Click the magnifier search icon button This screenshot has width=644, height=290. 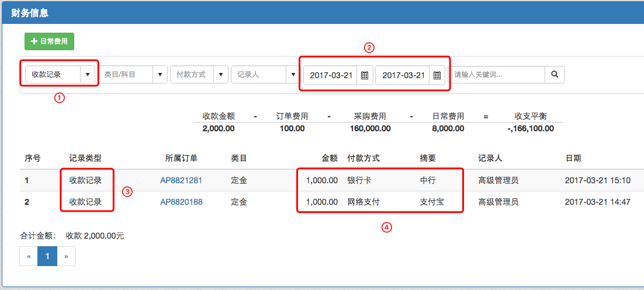pyautogui.click(x=555, y=75)
